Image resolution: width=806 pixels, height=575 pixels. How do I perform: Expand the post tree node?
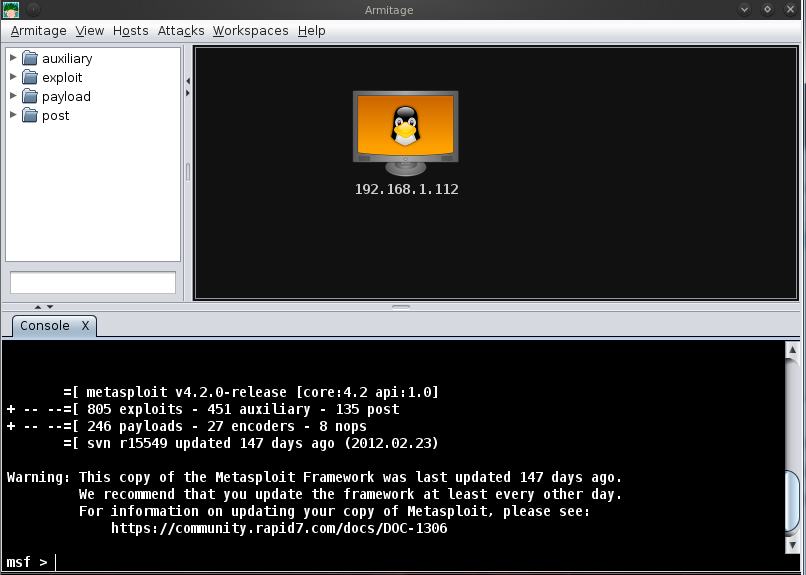tap(13, 115)
